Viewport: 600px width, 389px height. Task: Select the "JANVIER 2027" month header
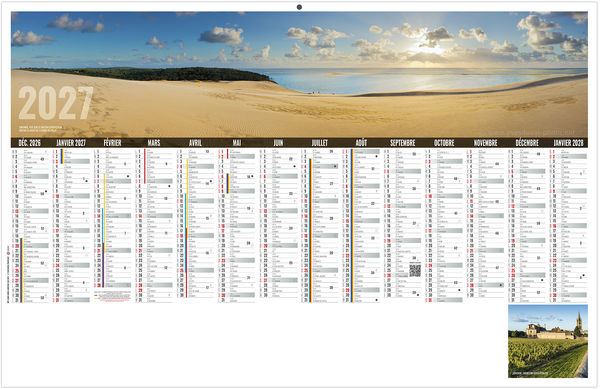pyautogui.click(x=71, y=143)
